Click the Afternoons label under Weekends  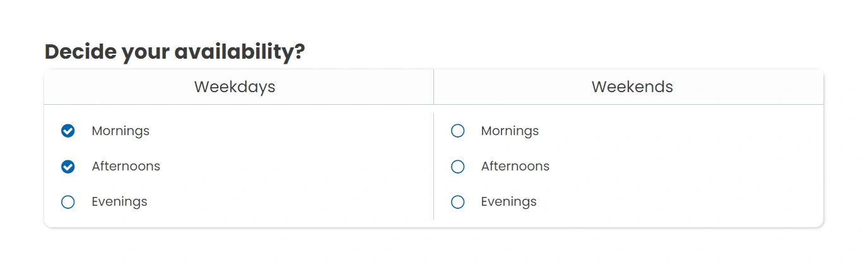coord(515,167)
